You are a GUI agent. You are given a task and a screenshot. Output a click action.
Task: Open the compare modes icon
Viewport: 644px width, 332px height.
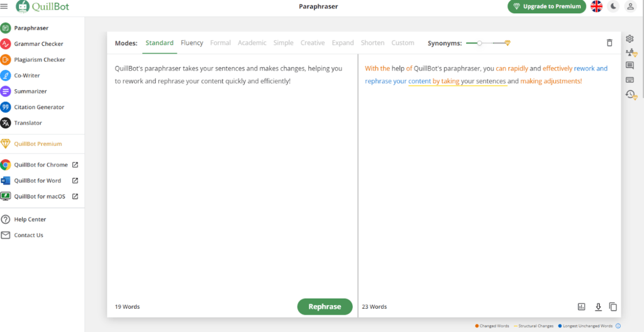pyautogui.click(x=631, y=52)
